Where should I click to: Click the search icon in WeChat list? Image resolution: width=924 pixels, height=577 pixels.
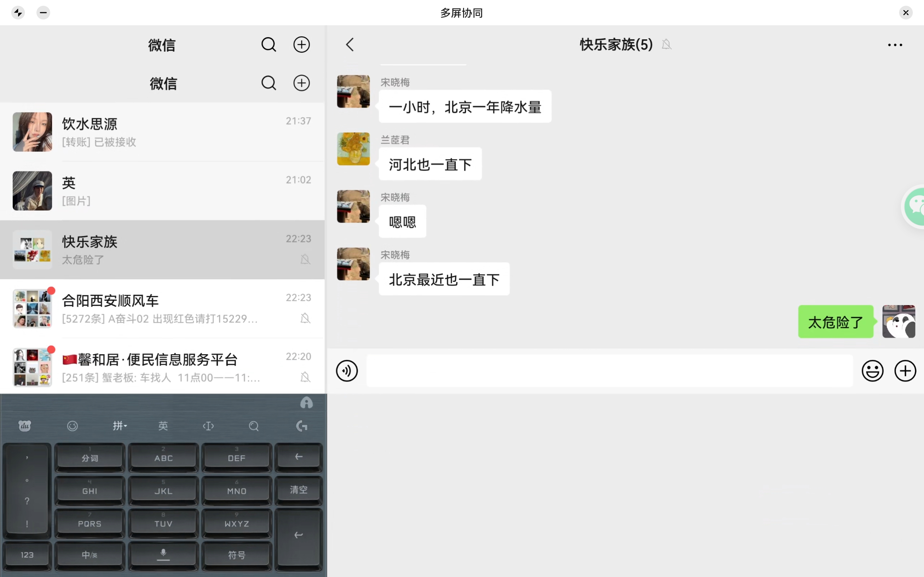[x=268, y=45]
